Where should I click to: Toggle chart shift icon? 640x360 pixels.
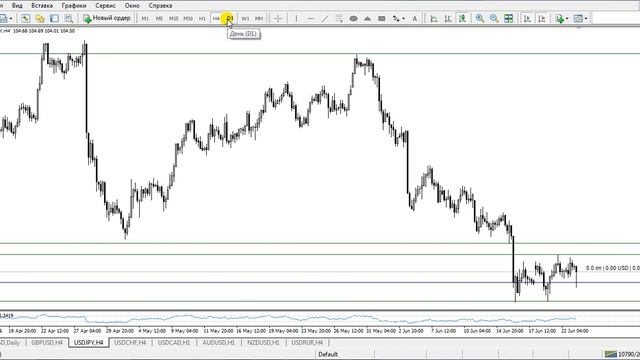542,18
